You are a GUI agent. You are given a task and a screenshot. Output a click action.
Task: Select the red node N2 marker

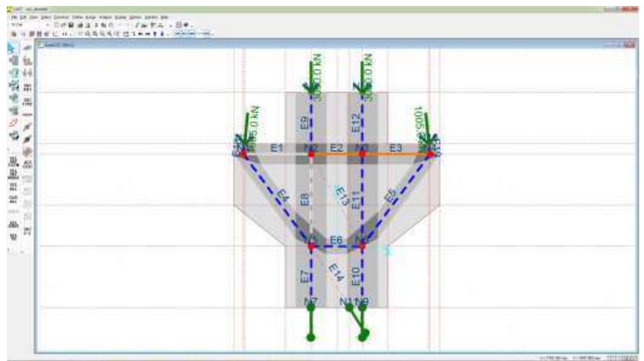coord(311,154)
